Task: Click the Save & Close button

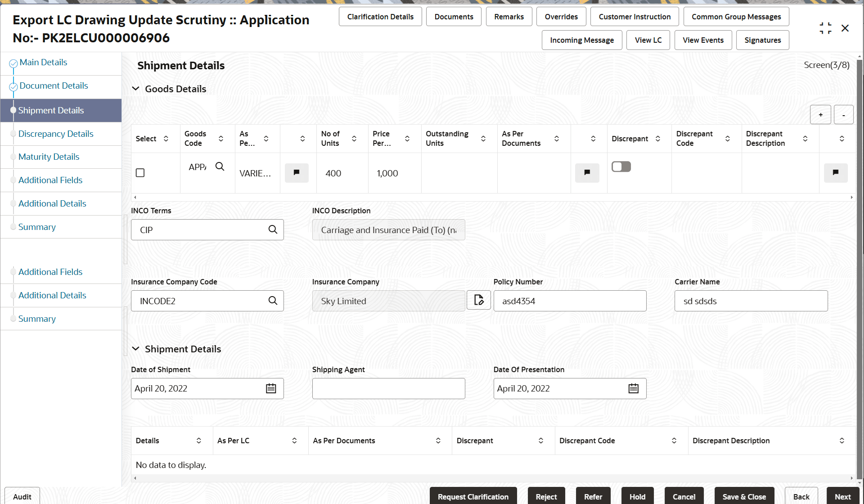Action: coord(744,496)
